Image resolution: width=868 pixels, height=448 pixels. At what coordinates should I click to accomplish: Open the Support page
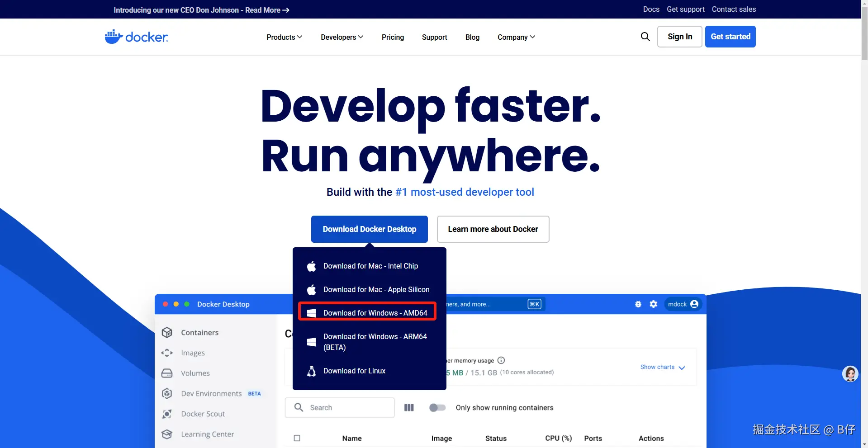click(x=434, y=37)
